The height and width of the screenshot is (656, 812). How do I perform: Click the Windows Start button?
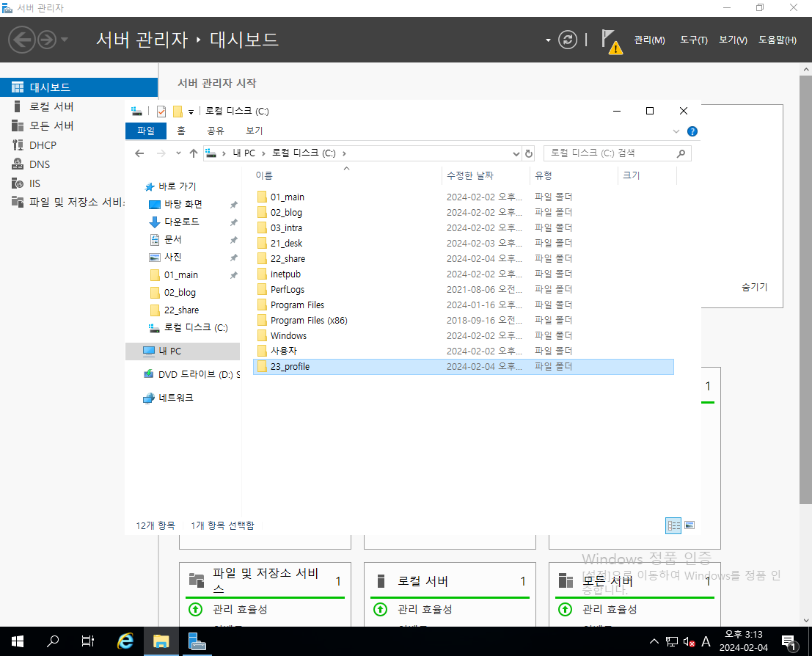pos(17,641)
